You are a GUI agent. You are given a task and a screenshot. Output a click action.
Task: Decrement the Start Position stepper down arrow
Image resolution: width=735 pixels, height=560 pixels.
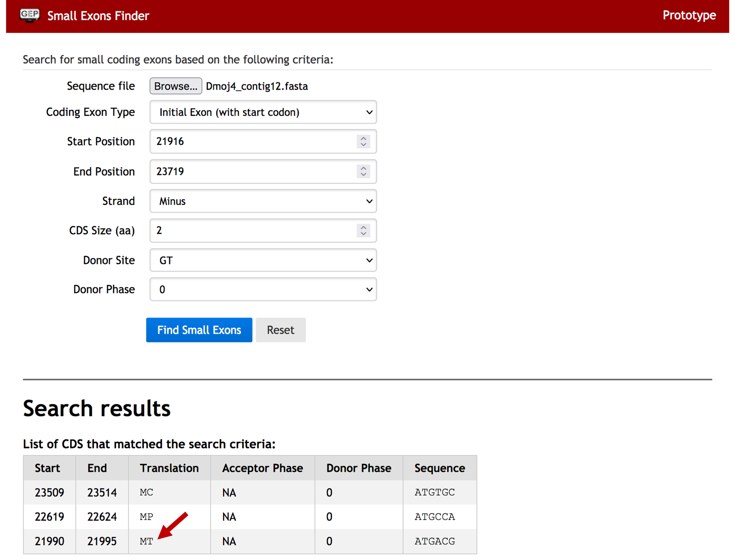(363, 145)
